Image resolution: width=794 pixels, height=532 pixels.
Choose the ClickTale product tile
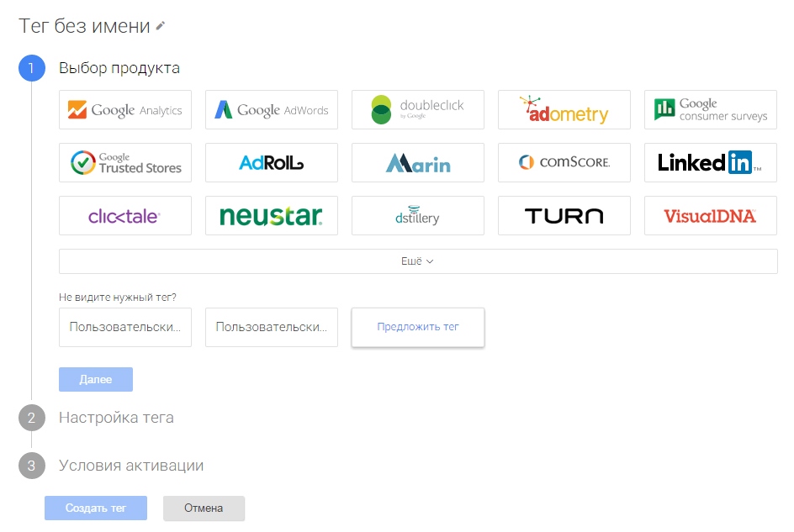[x=125, y=216]
